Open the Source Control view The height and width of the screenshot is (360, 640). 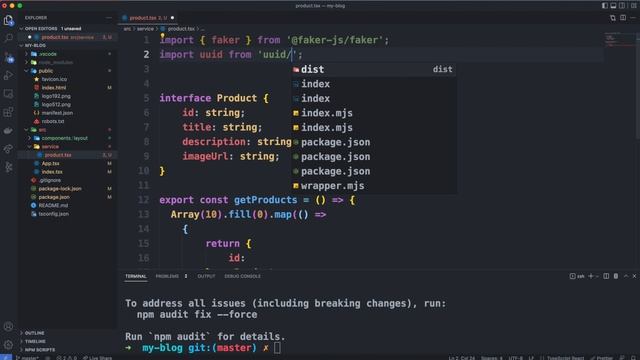(x=8, y=57)
